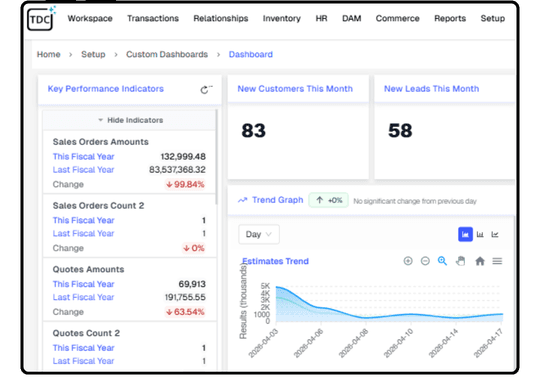
Task: Click the Sales Orders Amounts heading
Action: click(101, 142)
